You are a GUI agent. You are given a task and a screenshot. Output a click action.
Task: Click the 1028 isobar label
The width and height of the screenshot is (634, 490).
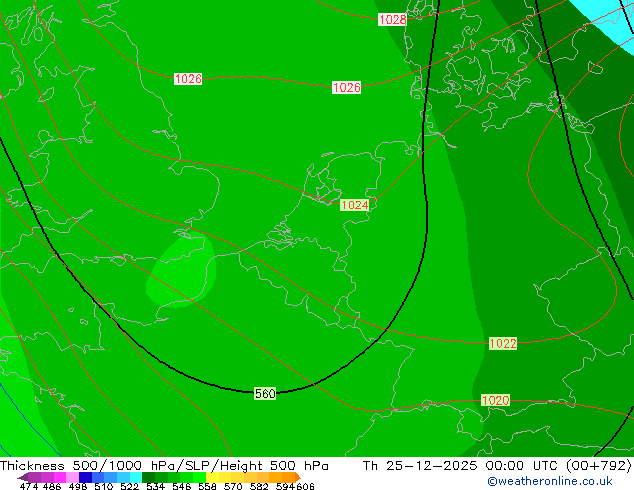pos(392,19)
